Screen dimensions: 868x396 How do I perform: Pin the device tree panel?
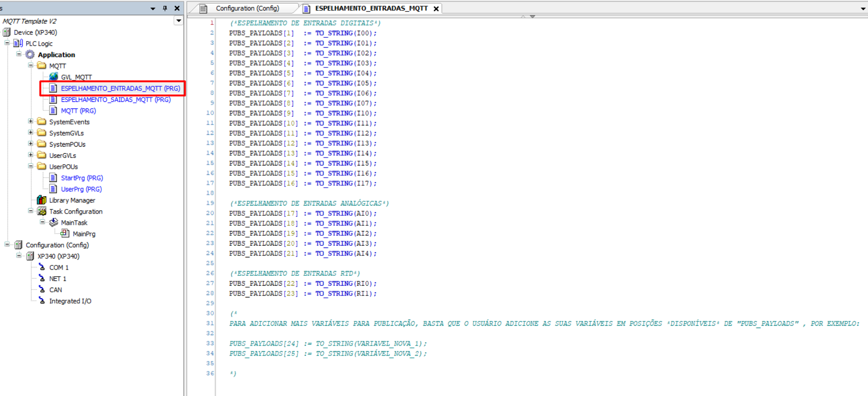coord(165,8)
